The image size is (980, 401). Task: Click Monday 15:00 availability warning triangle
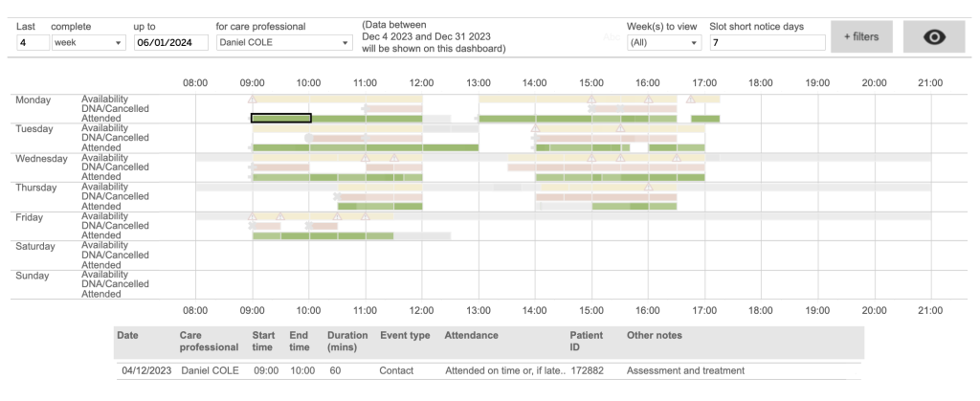(x=591, y=99)
